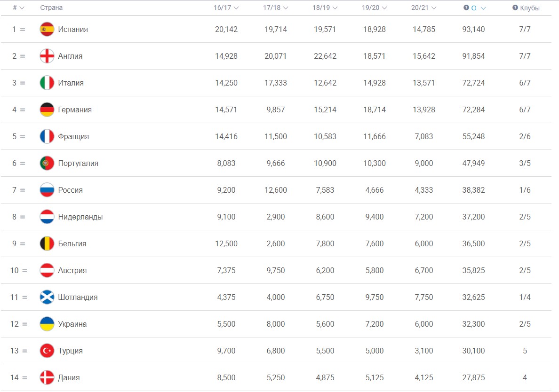Click the Denmark flag icon
The image size is (559, 392).
coord(47,377)
